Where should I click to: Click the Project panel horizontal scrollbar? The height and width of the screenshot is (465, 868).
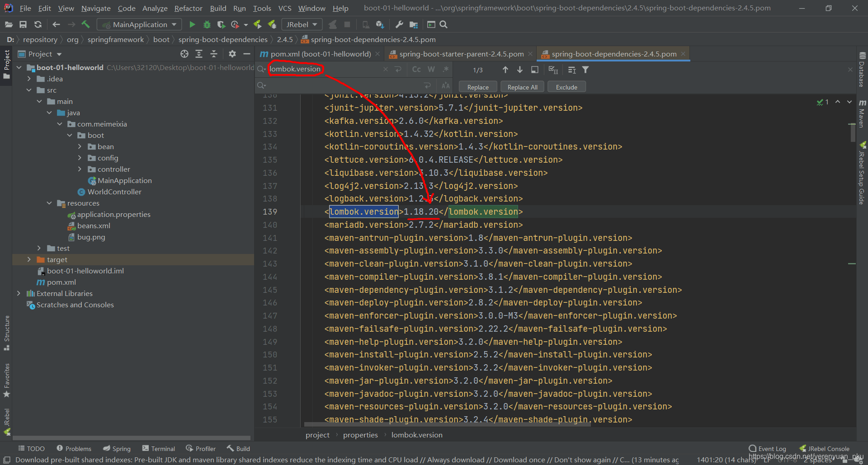pyautogui.click(x=131, y=437)
